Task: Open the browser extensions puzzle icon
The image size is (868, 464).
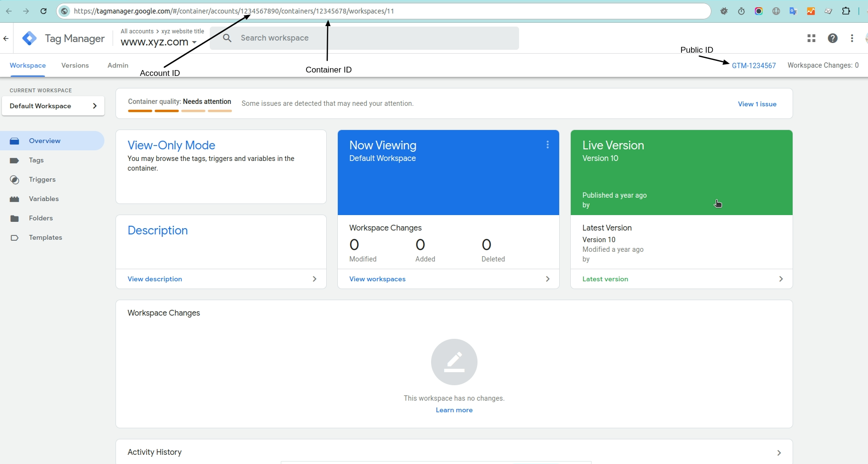Action: point(846,11)
